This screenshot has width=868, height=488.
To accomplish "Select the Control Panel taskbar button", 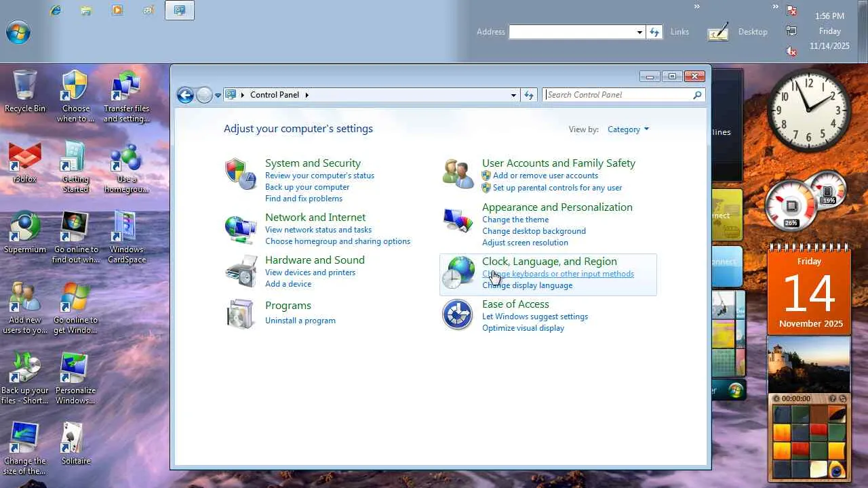I will point(180,10).
